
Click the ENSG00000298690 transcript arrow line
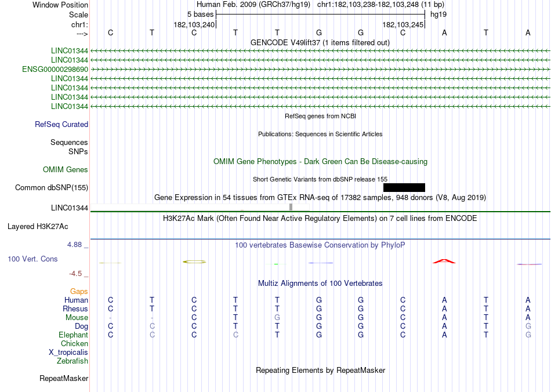(x=320, y=69)
